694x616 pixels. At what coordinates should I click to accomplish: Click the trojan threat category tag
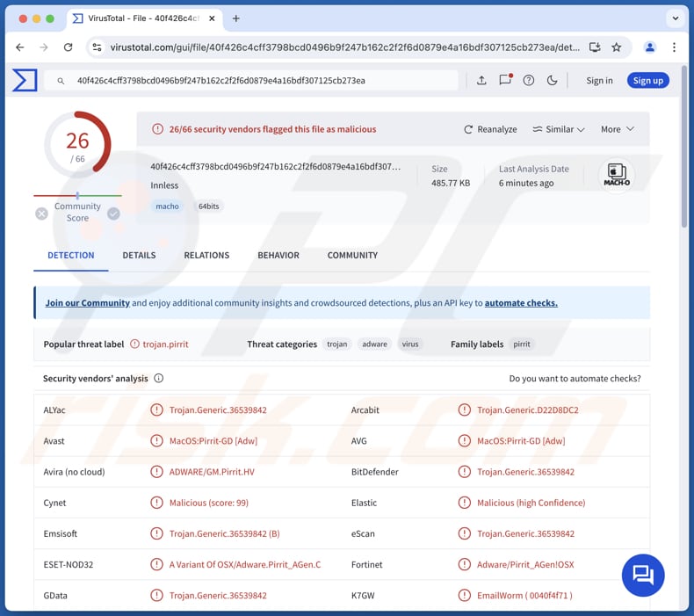click(x=336, y=344)
